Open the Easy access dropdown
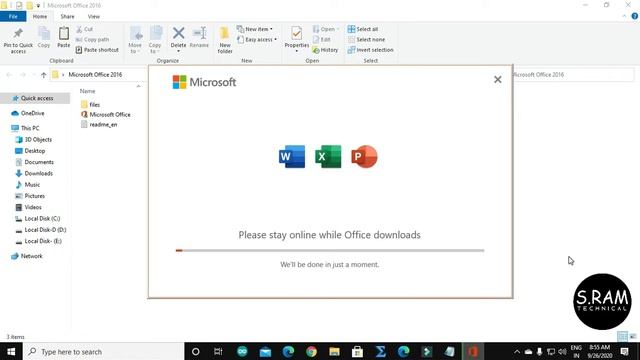Image resolution: width=640 pixels, height=360 pixels. pyautogui.click(x=257, y=40)
